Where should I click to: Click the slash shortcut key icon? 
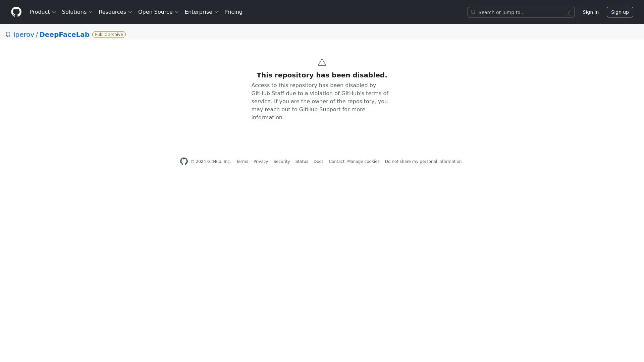click(569, 12)
